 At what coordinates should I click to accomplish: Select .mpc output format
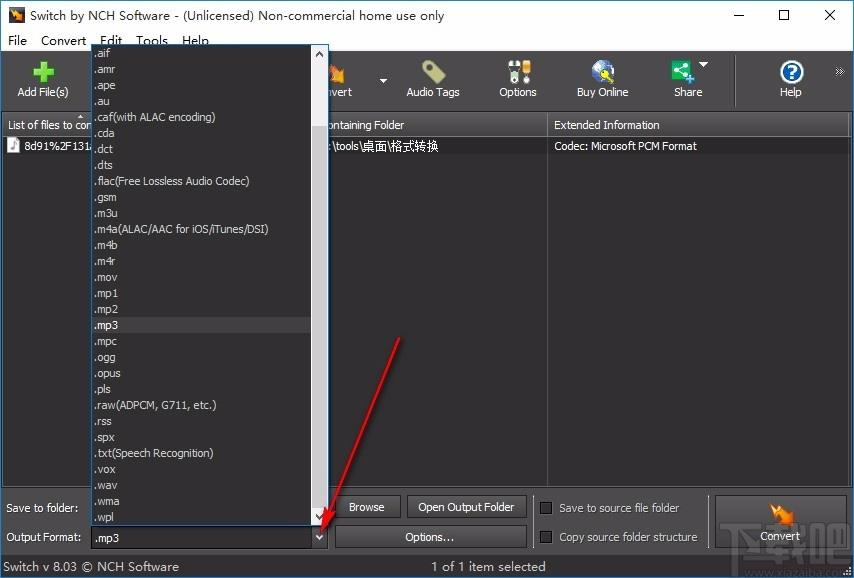click(x=200, y=341)
